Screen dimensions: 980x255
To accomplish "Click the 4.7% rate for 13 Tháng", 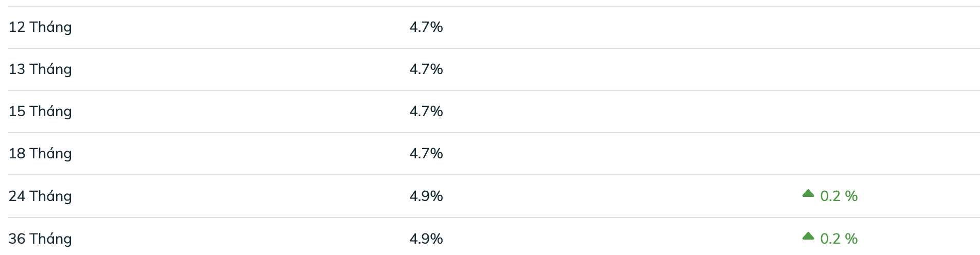I will point(426,69).
